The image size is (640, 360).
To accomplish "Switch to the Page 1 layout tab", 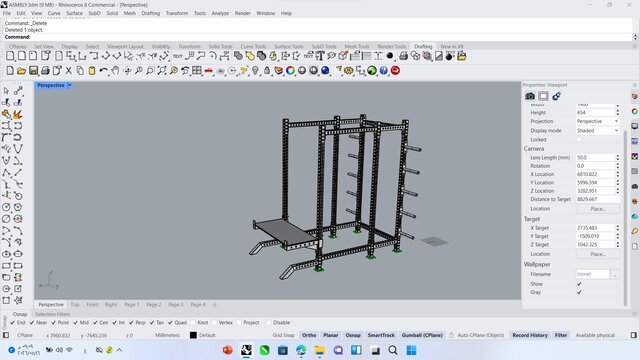I will tap(132, 304).
